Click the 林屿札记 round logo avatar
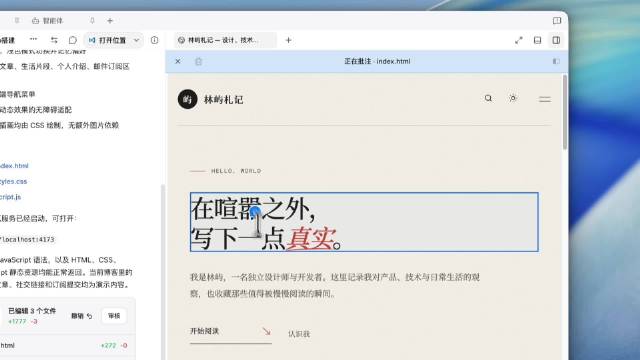 [x=187, y=99]
